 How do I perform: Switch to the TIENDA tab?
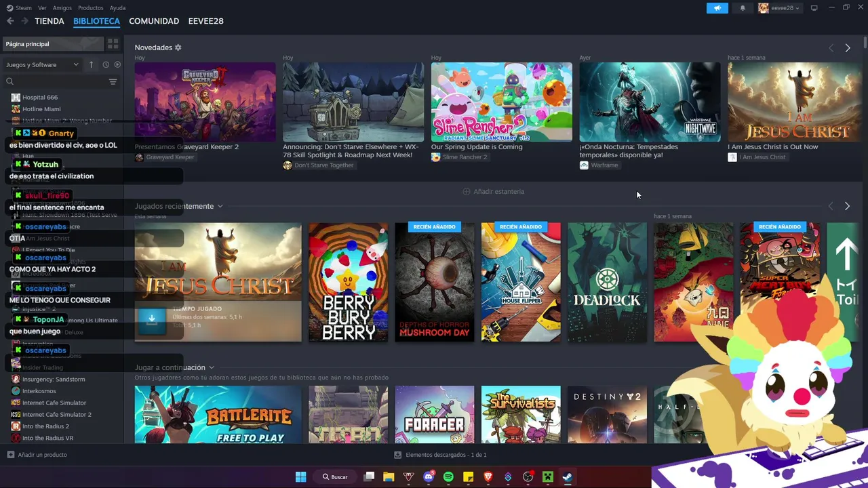pos(50,21)
